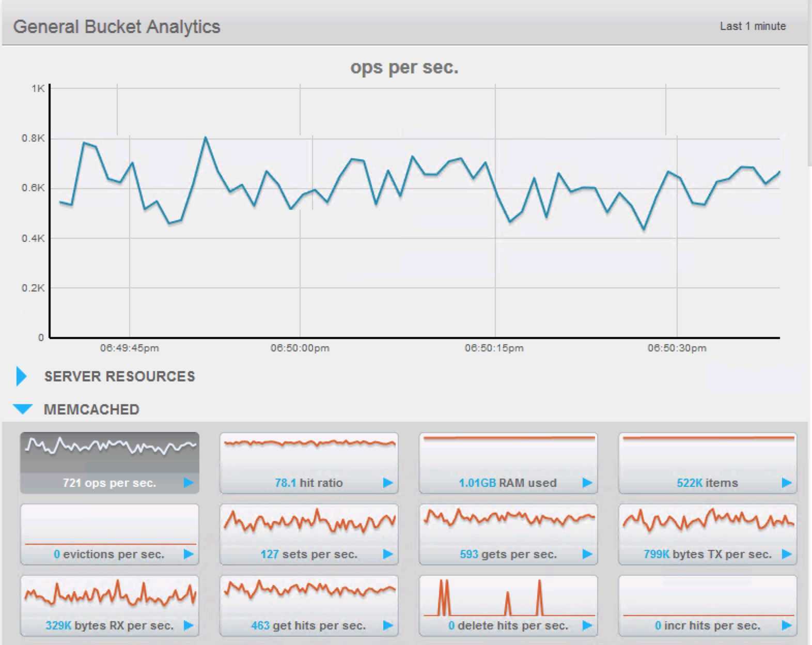Click the 06:50:30pm time axis label
This screenshot has height=645, width=812.
677,348
